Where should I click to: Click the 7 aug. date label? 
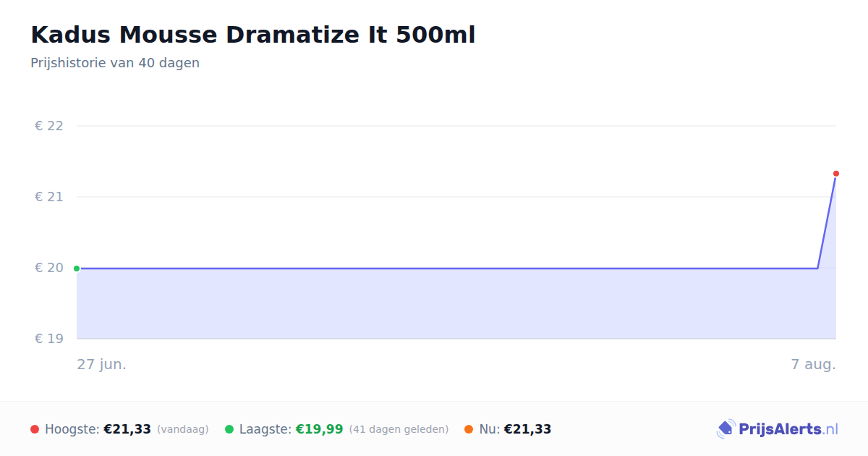814,364
